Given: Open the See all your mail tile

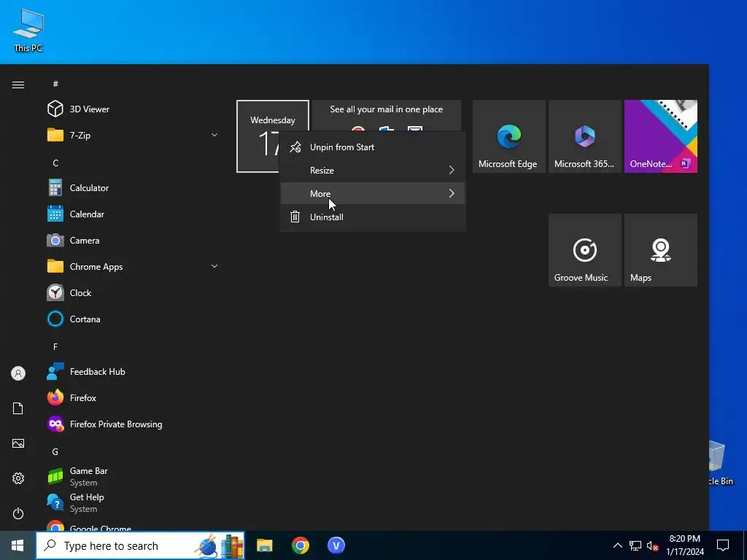Looking at the screenshot, I should point(387,114).
